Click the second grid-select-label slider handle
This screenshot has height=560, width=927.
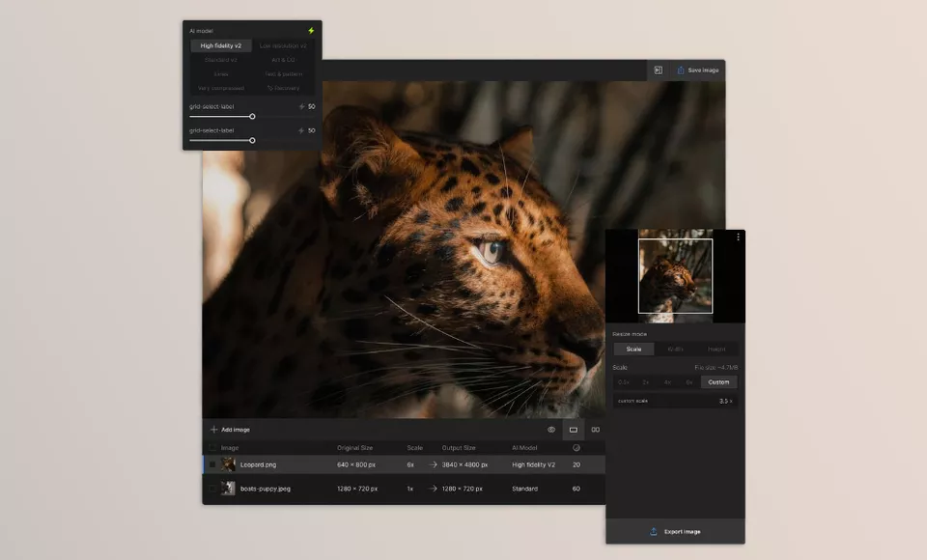(x=252, y=141)
